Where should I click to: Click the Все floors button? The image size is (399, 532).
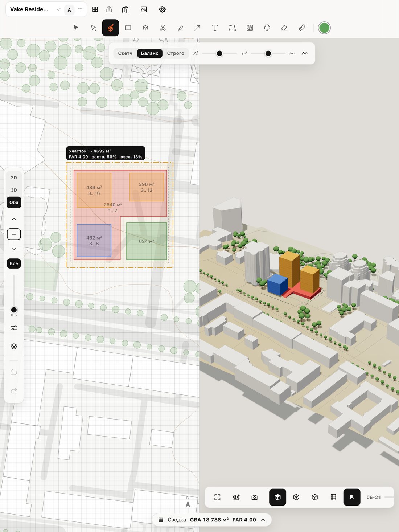pyautogui.click(x=14, y=263)
